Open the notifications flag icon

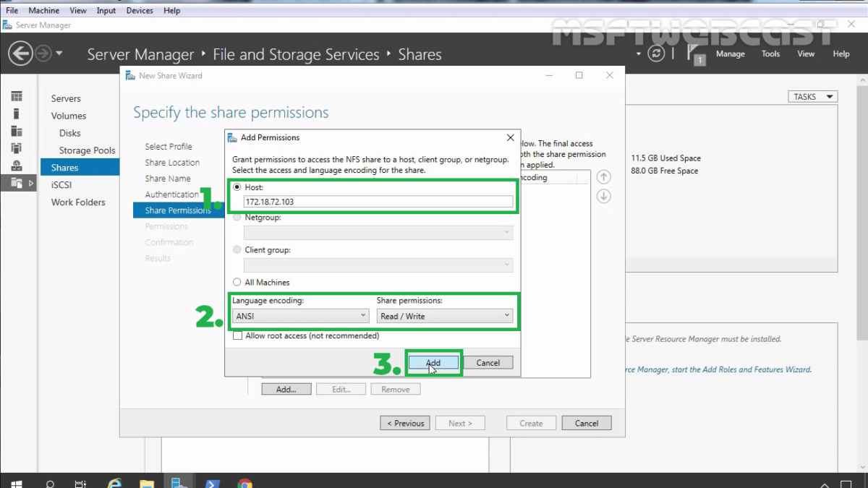coord(695,54)
